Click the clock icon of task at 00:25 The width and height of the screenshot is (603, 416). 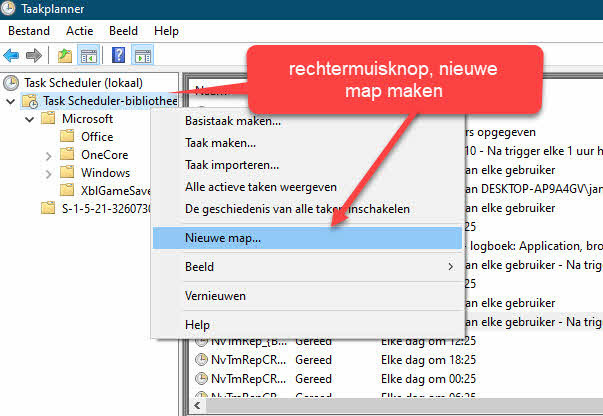point(201,379)
